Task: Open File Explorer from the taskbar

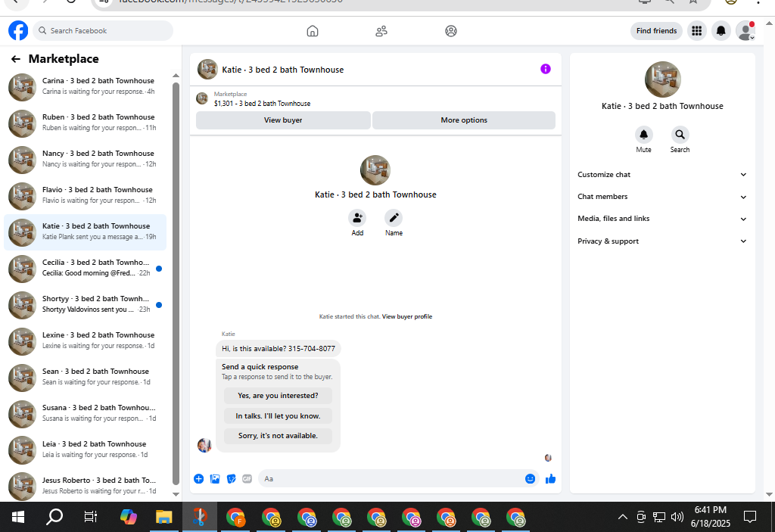Action: (x=163, y=517)
